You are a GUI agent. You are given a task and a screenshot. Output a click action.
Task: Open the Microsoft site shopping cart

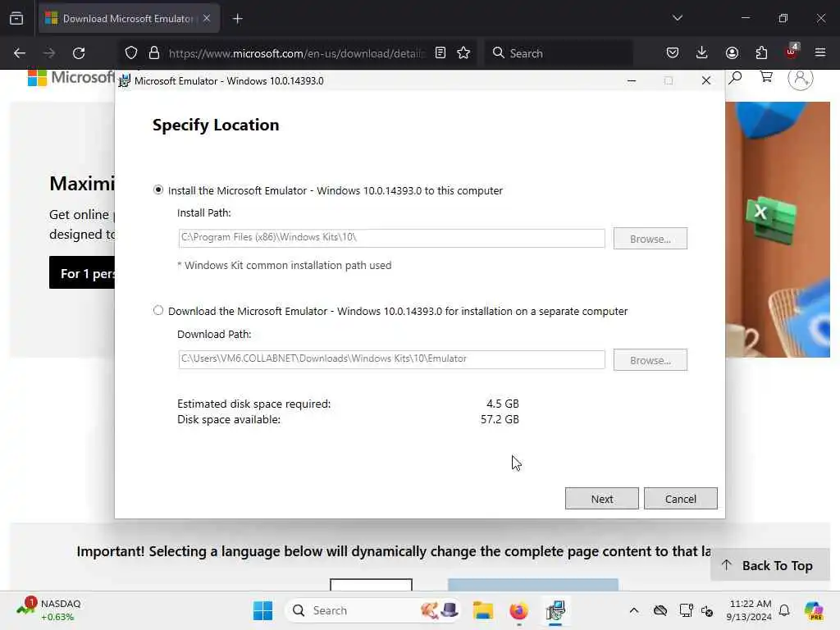click(766, 78)
